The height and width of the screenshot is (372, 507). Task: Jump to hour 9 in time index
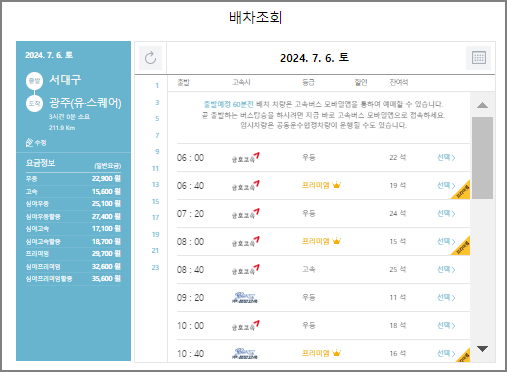tap(157, 152)
